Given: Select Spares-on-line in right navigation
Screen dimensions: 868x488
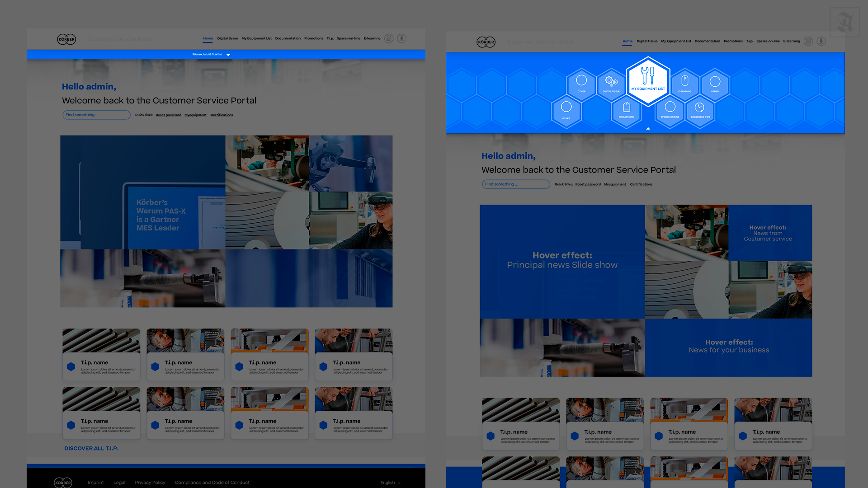Looking at the screenshot, I should coord(768,41).
